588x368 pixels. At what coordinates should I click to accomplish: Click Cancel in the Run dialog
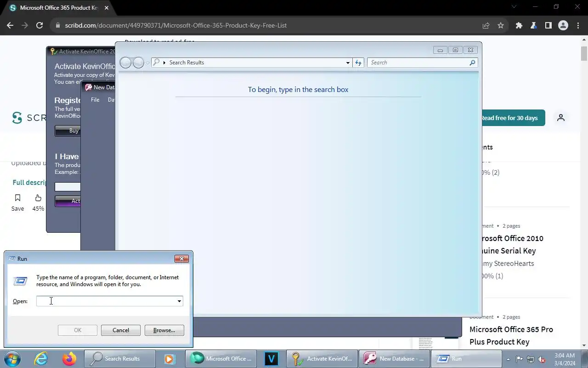click(x=121, y=330)
